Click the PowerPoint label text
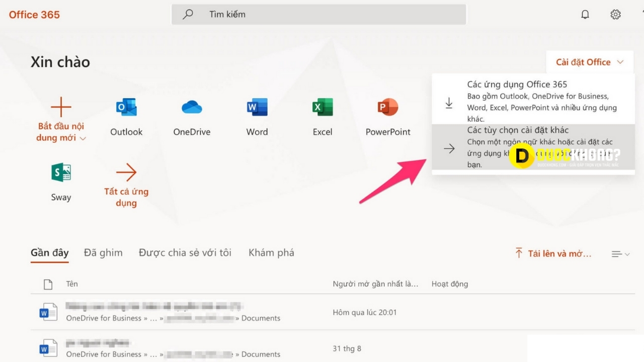 [x=388, y=132]
